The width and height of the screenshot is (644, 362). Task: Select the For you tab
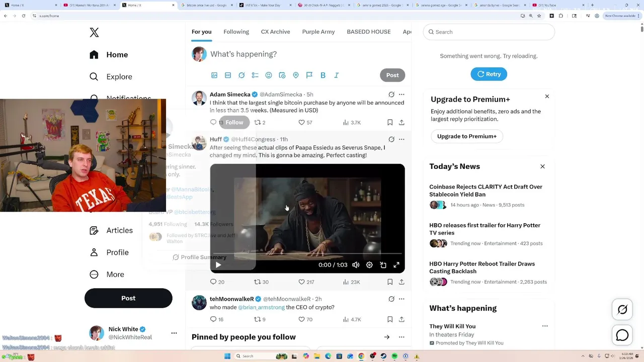[x=201, y=32]
